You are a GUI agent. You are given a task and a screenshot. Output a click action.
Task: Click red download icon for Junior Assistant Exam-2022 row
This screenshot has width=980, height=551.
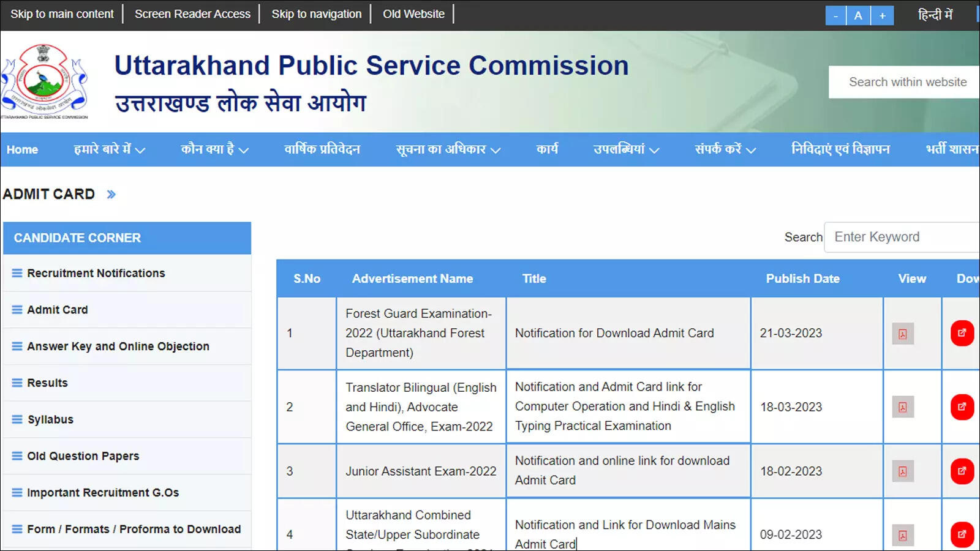(x=962, y=471)
